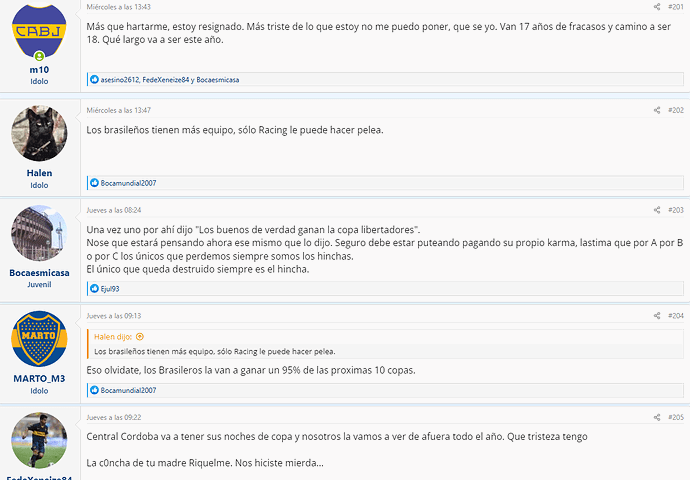
Task: Open the #203 post permalink
Action: [x=675, y=210]
